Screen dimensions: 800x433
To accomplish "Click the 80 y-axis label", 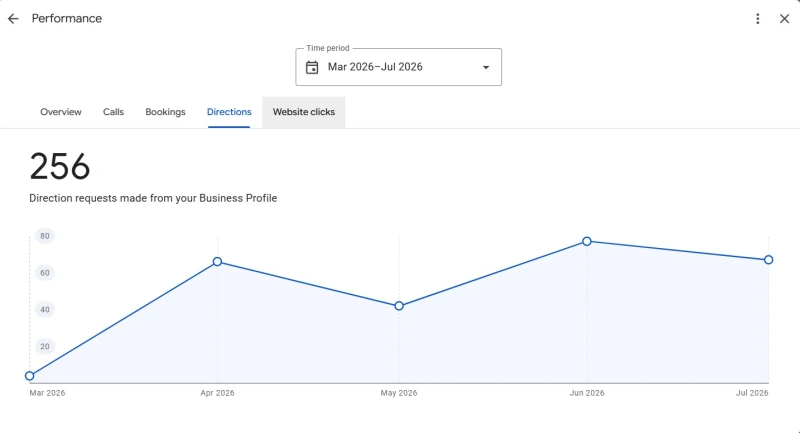I will tap(45, 236).
